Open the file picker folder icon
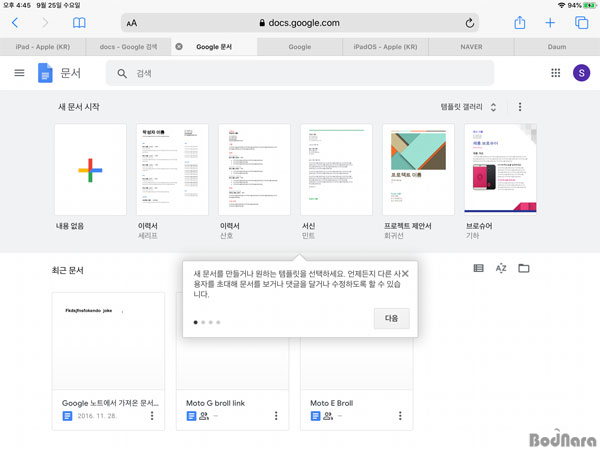This screenshot has width=600, height=450. pos(523,268)
